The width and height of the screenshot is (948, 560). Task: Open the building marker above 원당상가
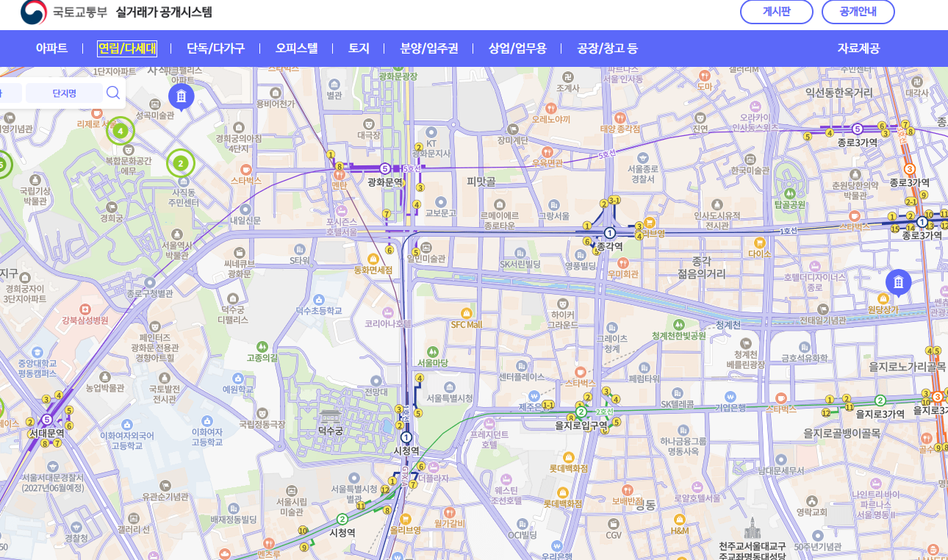[x=898, y=283]
